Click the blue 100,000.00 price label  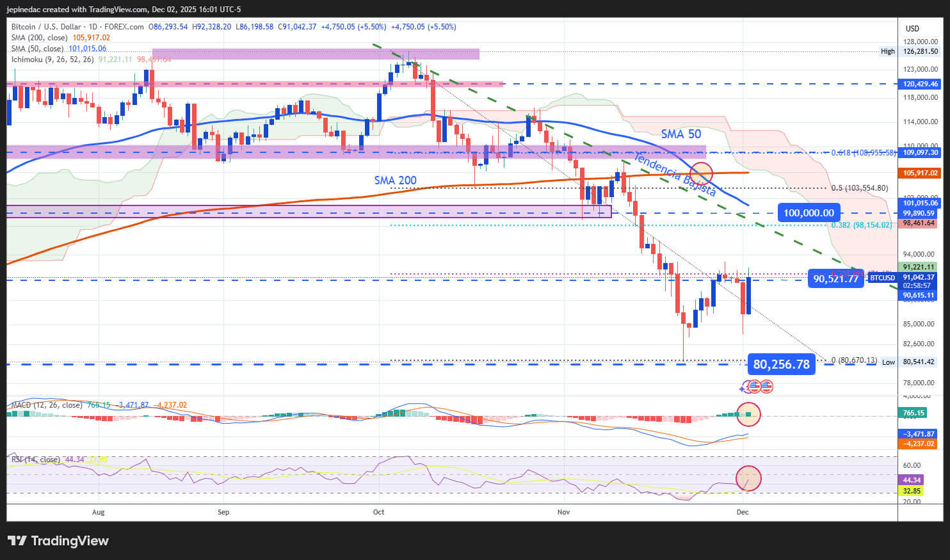coord(809,213)
